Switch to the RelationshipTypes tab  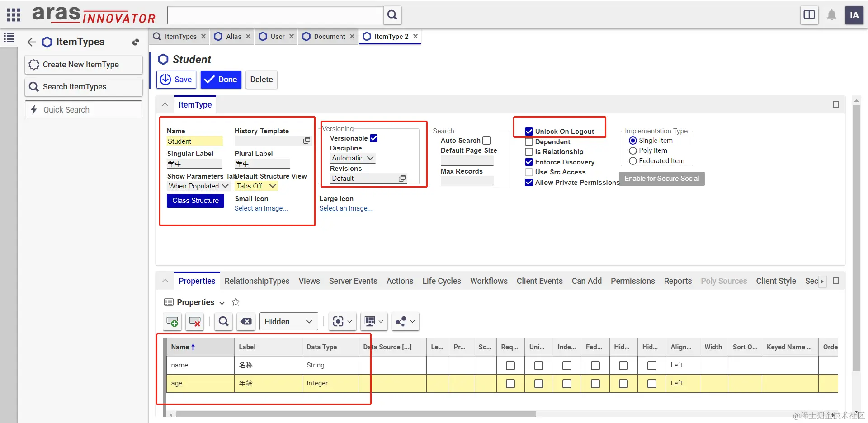tap(257, 281)
